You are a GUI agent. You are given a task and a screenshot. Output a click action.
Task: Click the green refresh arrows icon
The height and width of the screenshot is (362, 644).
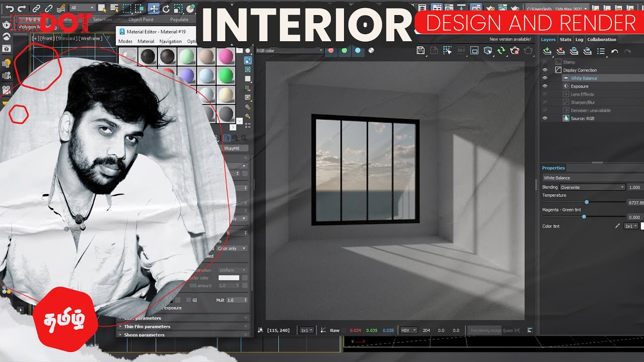tap(501, 50)
